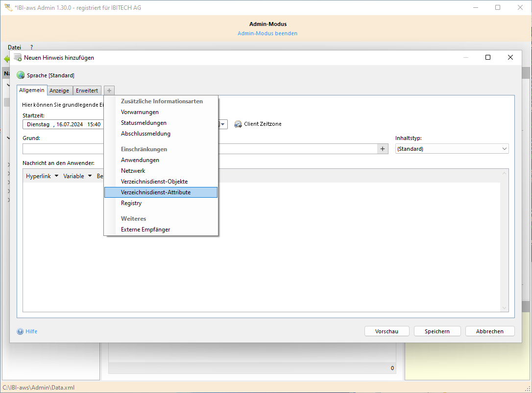The image size is (532, 393).
Task: Click Admin-Modus beenden link
Action: click(x=267, y=33)
